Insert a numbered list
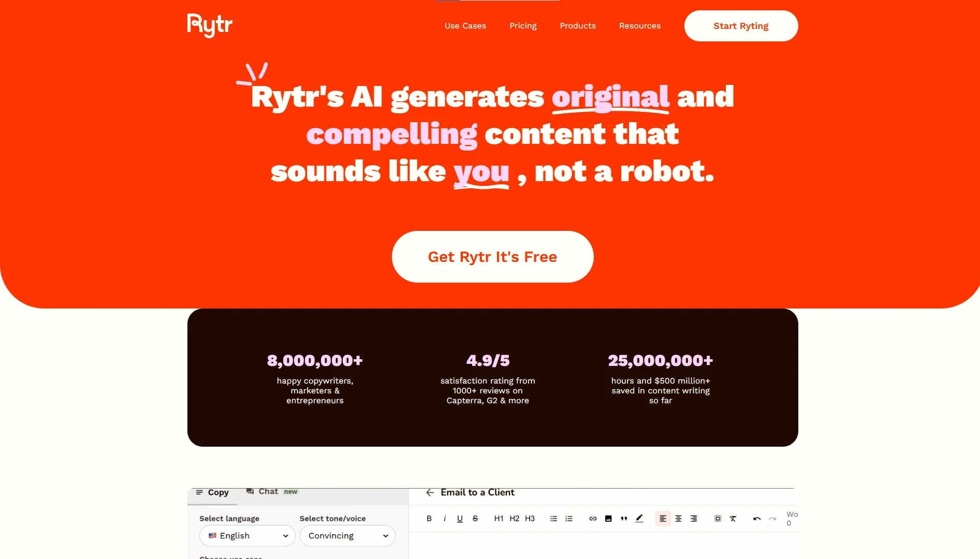This screenshot has width=980, height=559. tap(569, 519)
